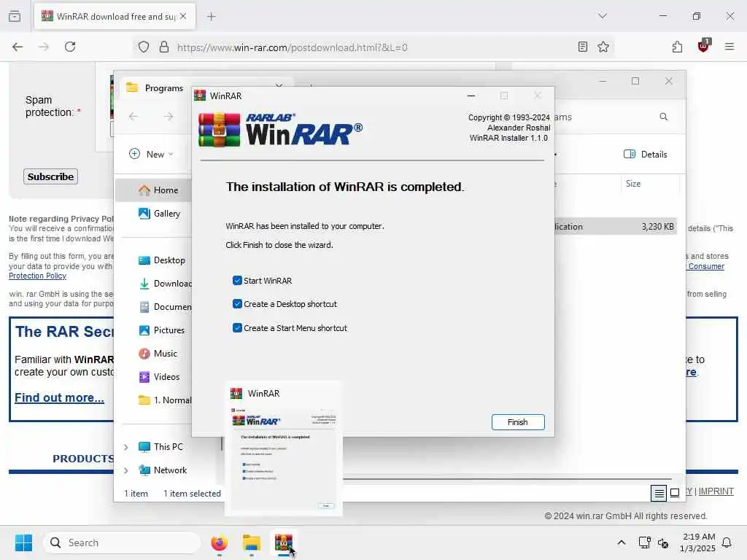Toggle Firefox reader view
Image resolution: width=747 pixels, height=560 pixels.
(x=582, y=47)
